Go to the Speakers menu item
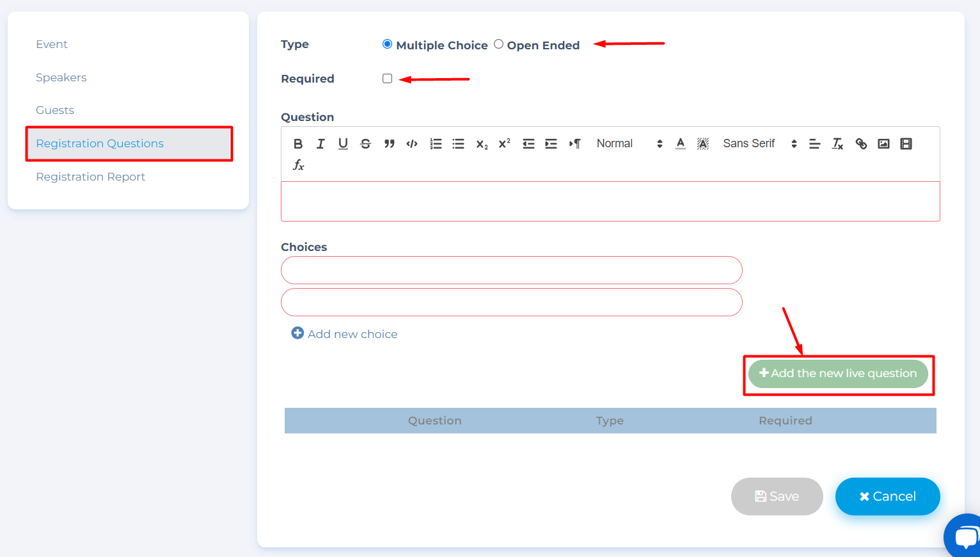Screen dimensions: 980x557 tap(61, 77)
